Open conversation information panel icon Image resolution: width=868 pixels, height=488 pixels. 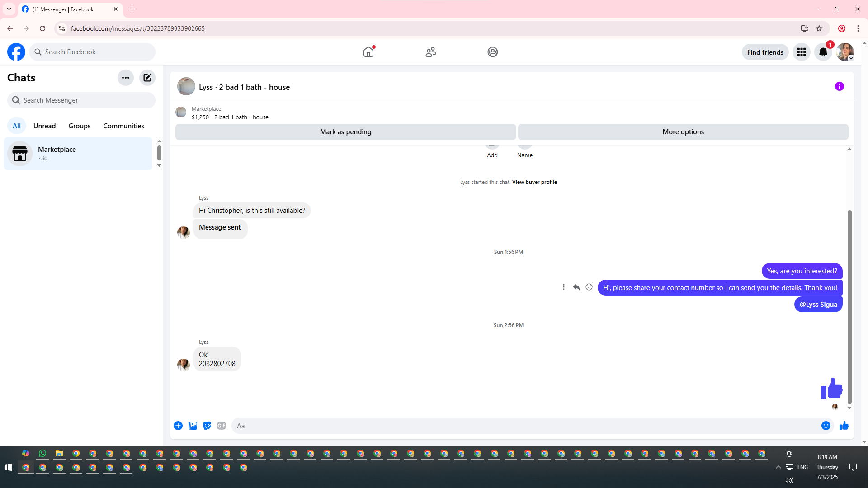(x=839, y=86)
